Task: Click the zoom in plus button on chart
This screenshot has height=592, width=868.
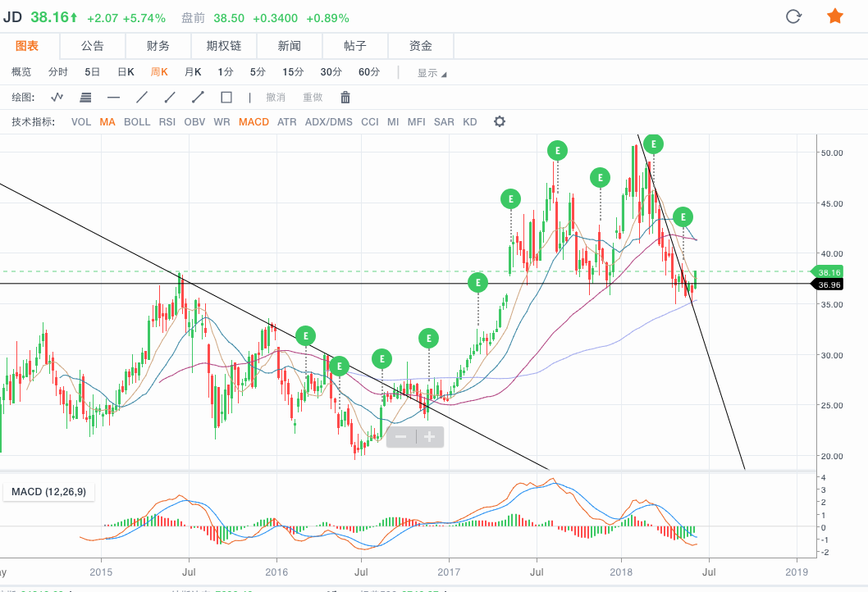Action: click(429, 437)
